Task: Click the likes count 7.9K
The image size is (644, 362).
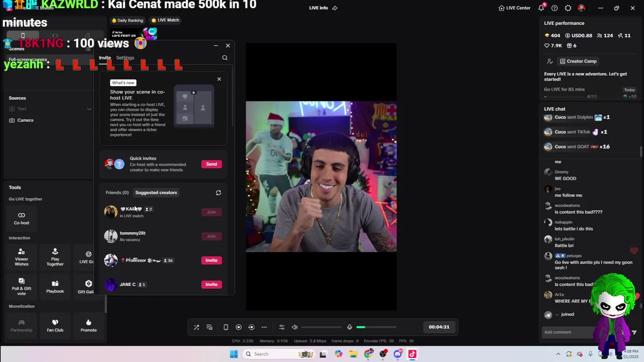Action: [553, 46]
